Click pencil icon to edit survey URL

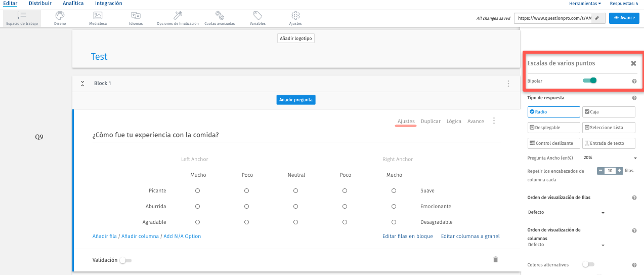point(597,18)
